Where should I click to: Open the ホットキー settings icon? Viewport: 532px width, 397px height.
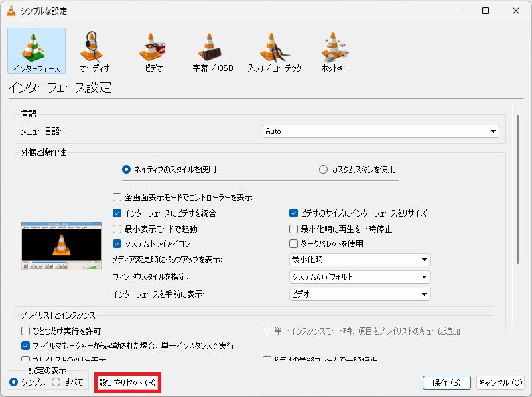(336, 50)
